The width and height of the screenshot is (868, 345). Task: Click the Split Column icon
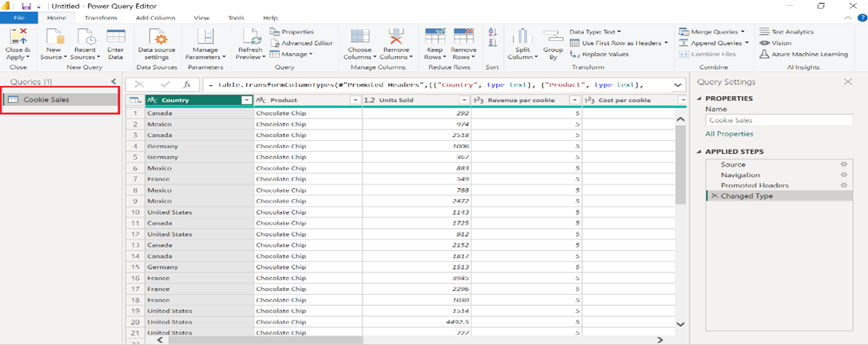tap(522, 36)
